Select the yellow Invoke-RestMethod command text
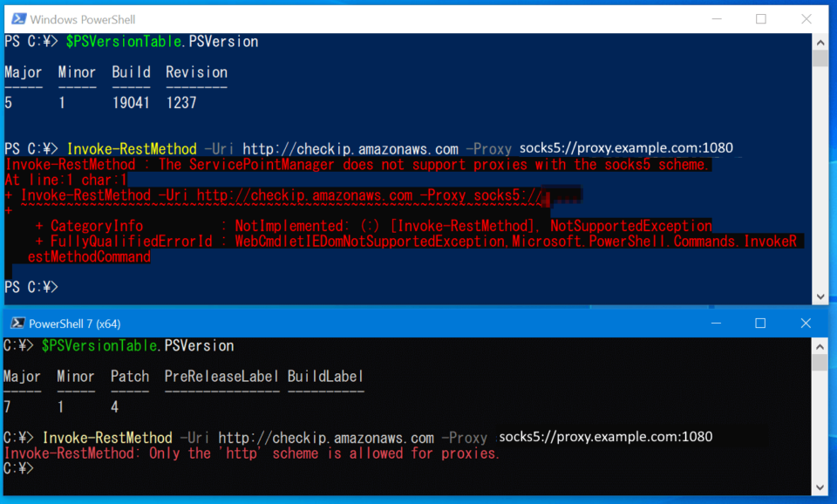The image size is (837, 504). 132,147
